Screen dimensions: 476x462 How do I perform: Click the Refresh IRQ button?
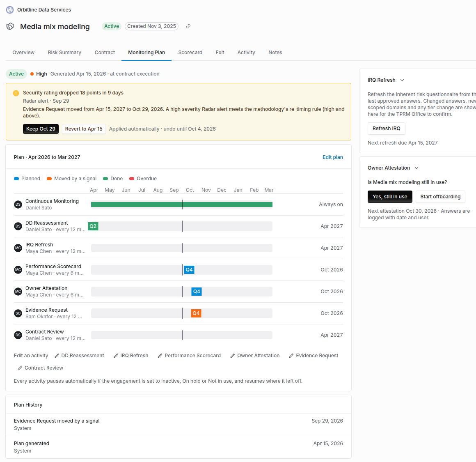pyautogui.click(x=386, y=129)
